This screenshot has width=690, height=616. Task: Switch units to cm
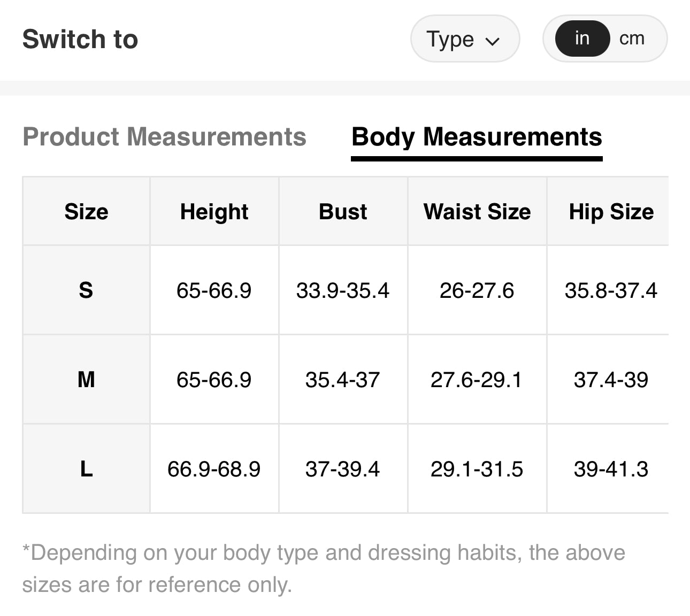[x=632, y=38]
